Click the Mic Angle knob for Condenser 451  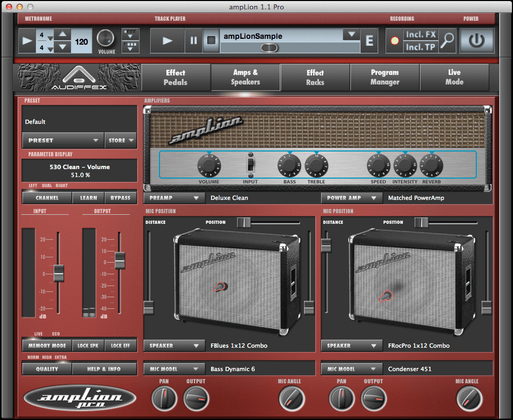pos(469,399)
